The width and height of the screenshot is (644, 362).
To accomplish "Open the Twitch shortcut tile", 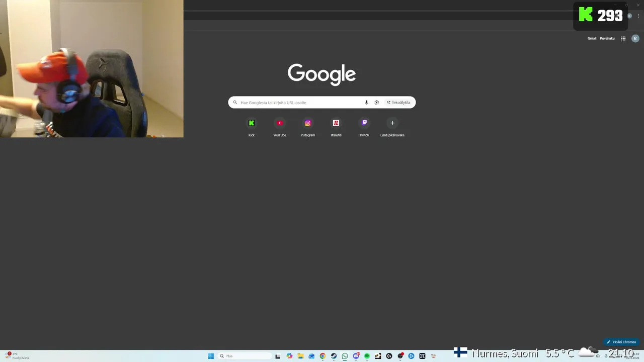I will [364, 127].
